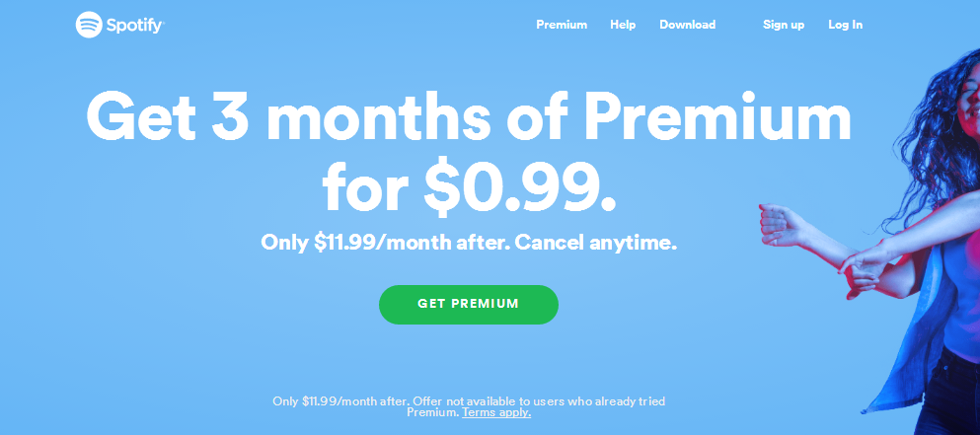Click the large $0.99 price text
This screenshot has width=980, height=435.
(x=521, y=183)
